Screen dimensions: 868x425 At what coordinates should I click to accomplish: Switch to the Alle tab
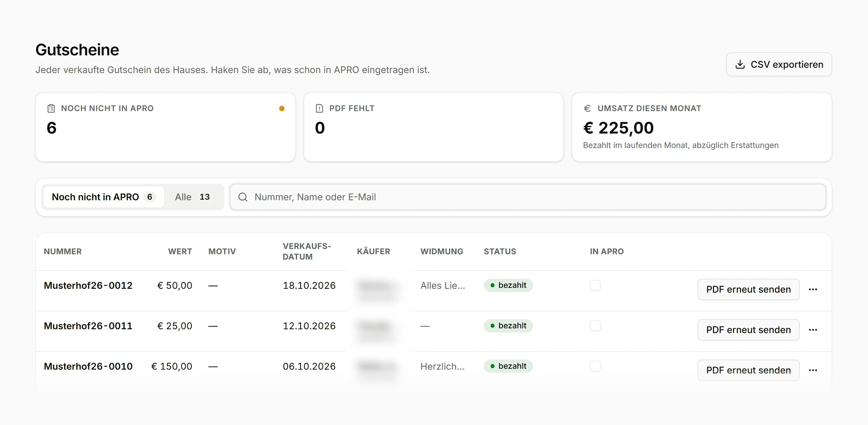193,197
